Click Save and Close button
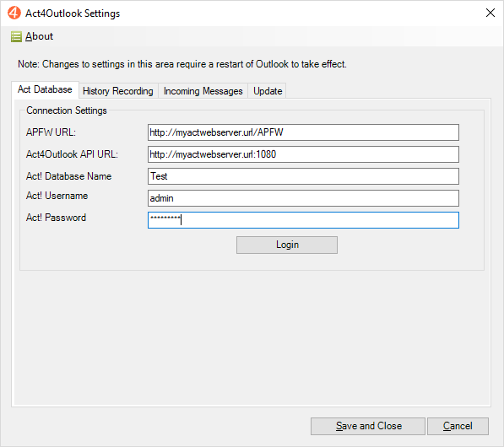Image resolution: width=504 pixels, height=447 pixels. [x=368, y=426]
